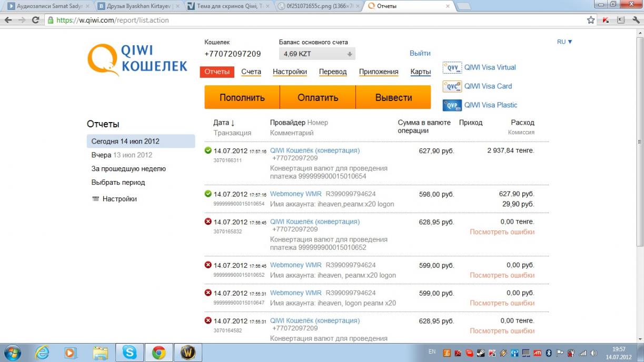The width and height of the screenshot is (644, 362).
Task: Open Skype from the taskbar
Action: click(130, 352)
